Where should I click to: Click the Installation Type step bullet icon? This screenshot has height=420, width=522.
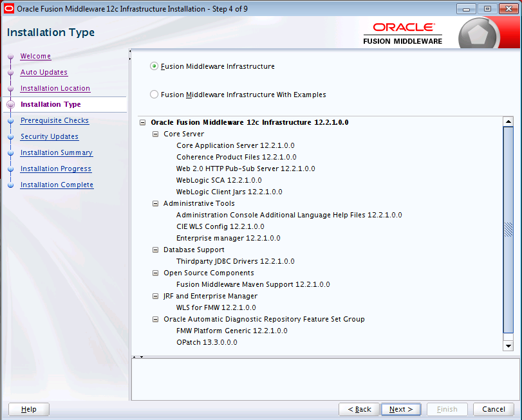click(11, 104)
